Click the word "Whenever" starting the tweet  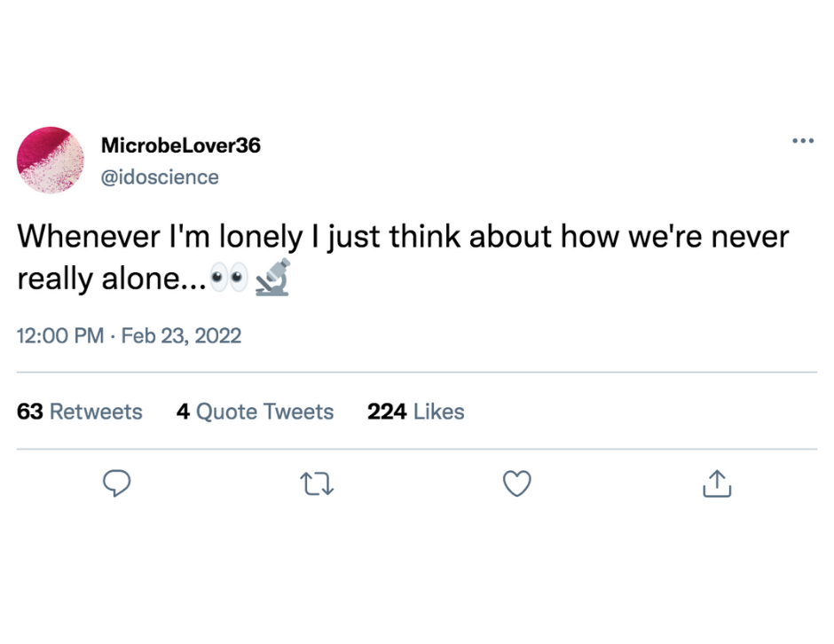click(x=82, y=238)
